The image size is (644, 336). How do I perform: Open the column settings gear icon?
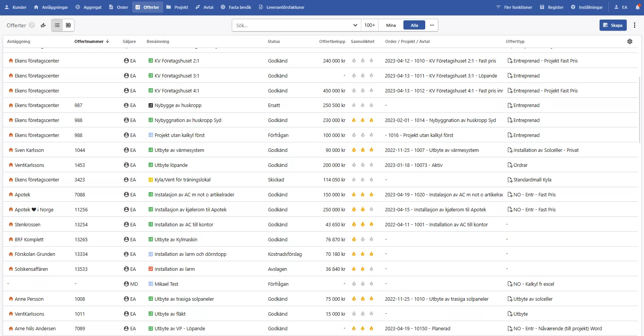[x=629, y=41]
